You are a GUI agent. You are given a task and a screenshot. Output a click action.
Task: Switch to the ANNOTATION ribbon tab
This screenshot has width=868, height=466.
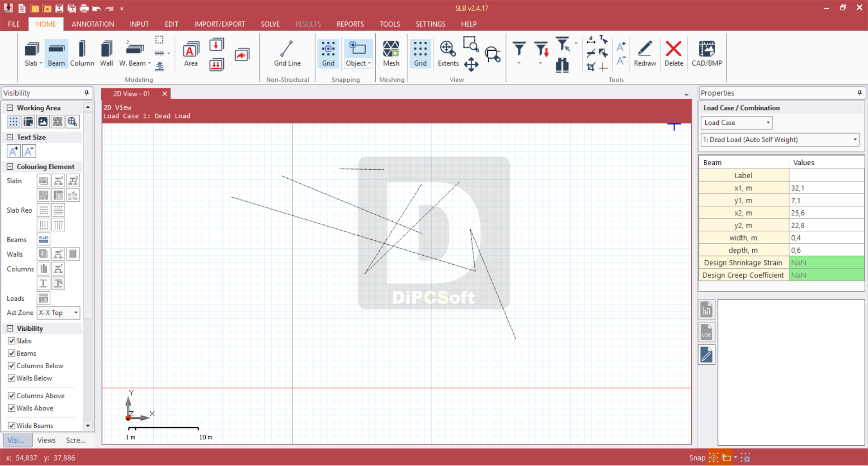93,24
